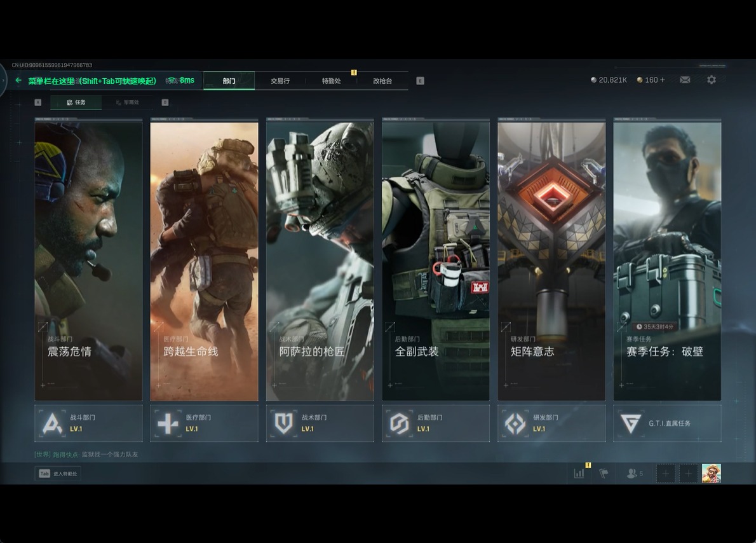Open the mail inbox envelope icon
This screenshot has width=756, height=543.
tap(685, 80)
